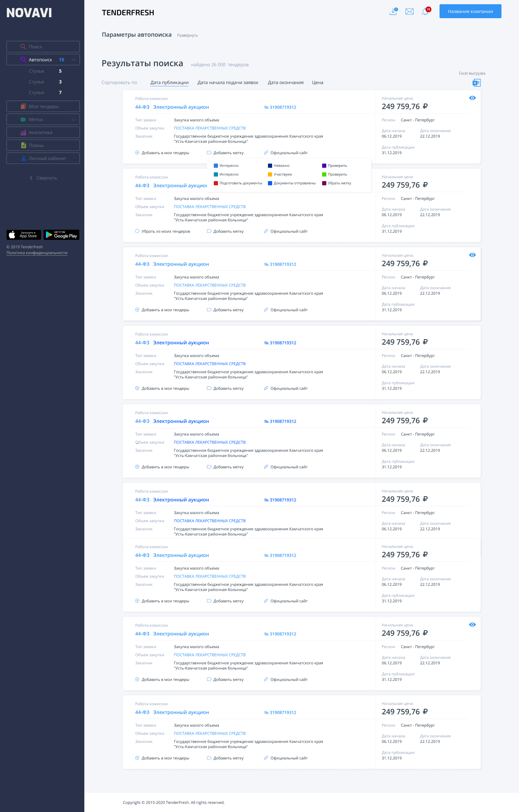The image size is (519, 812).
Task: Open the App Store badge
Action: tap(24, 235)
